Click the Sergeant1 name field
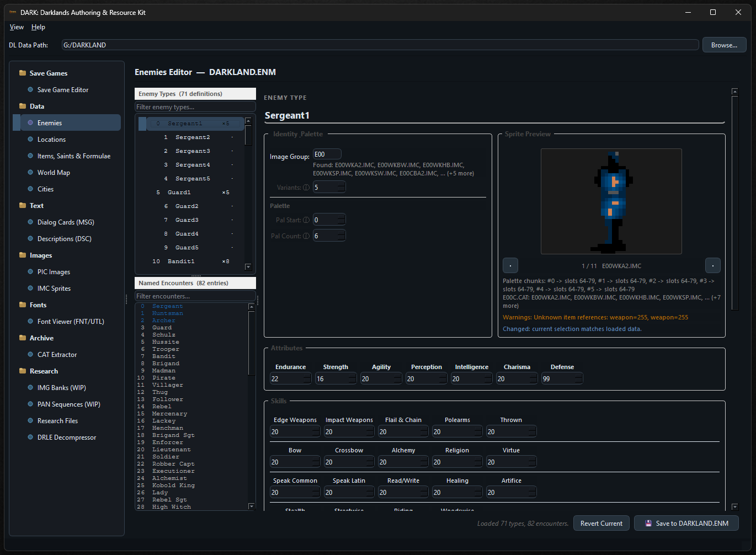756x555 pixels. pos(494,115)
